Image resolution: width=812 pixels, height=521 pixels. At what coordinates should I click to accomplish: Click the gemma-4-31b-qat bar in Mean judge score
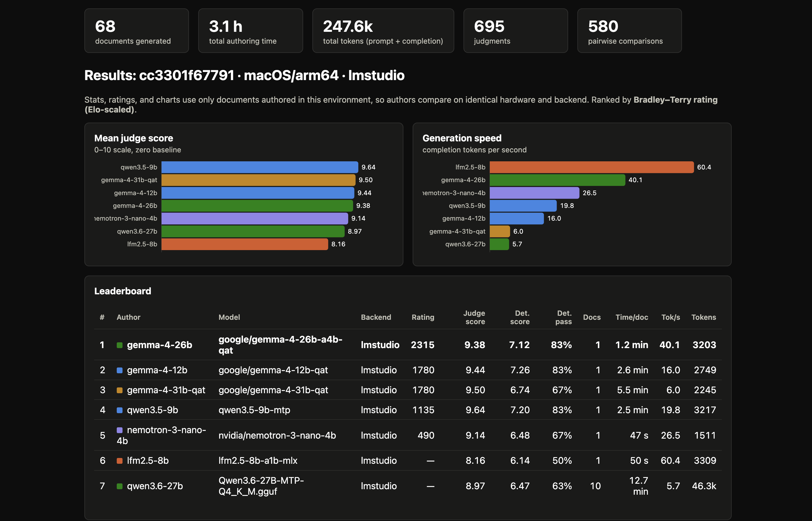[x=258, y=180]
